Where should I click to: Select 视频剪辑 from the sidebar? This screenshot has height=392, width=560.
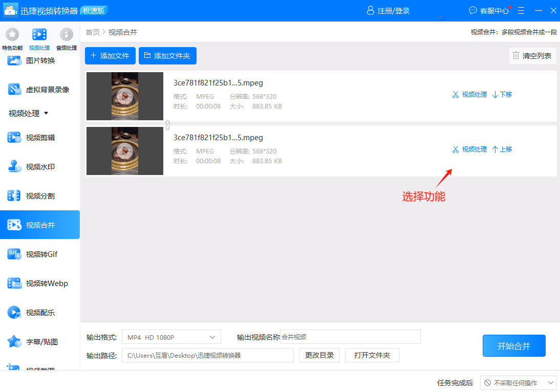[40, 138]
